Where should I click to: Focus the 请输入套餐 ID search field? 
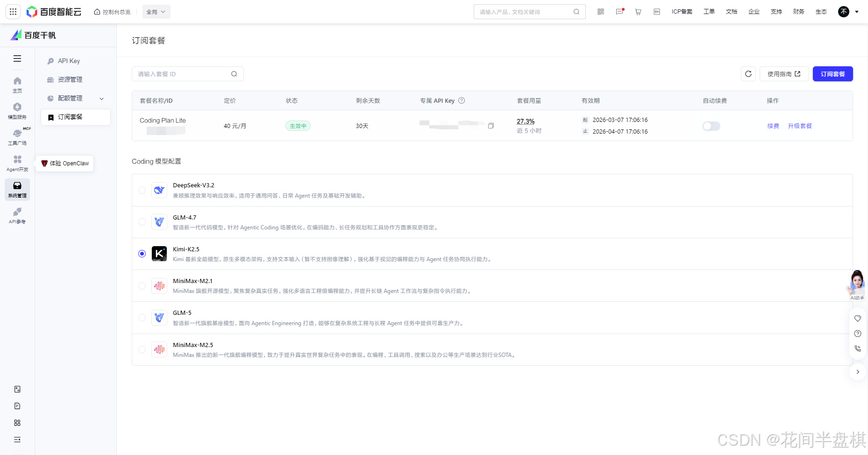pyautogui.click(x=188, y=74)
